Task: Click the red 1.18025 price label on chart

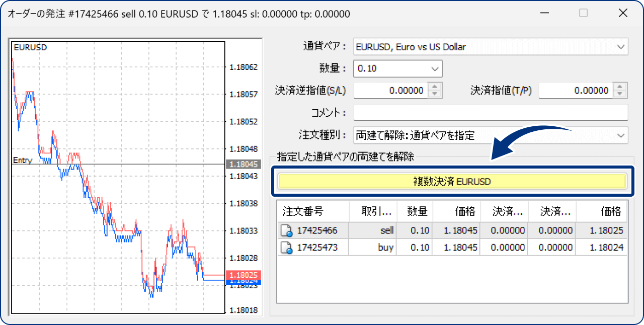Action: click(245, 275)
